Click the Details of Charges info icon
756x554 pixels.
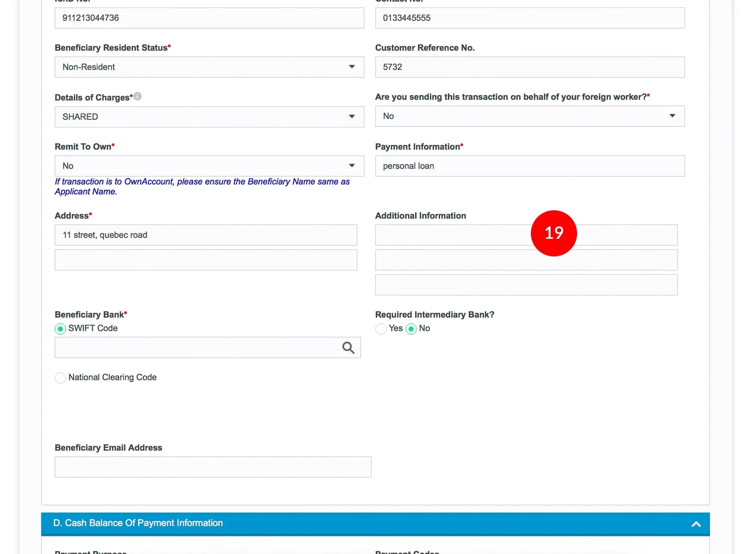click(137, 97)
